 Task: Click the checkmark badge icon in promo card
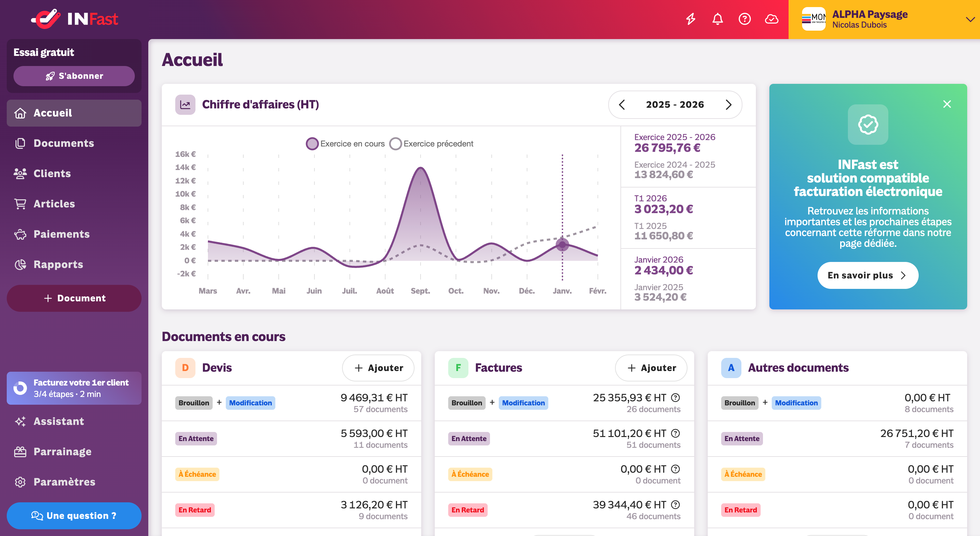(868, 125)
